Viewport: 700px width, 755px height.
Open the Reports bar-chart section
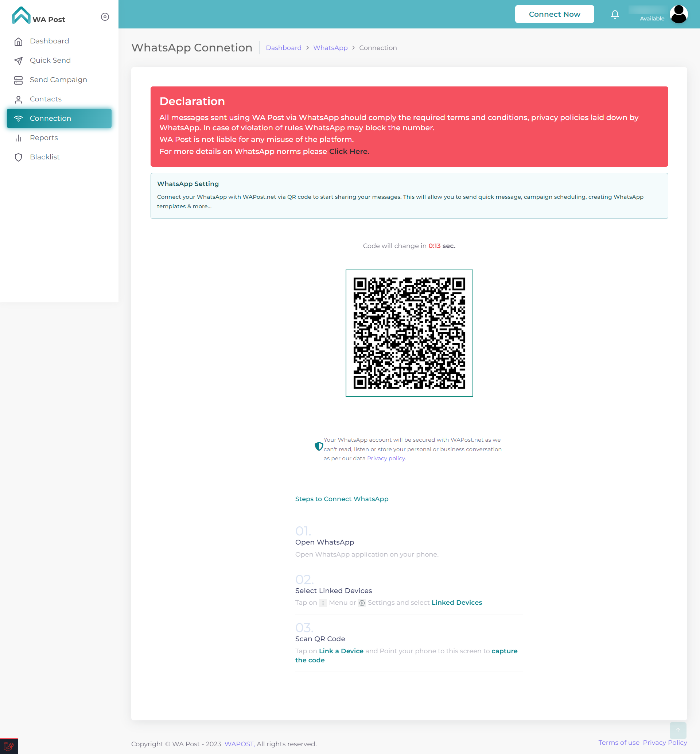43,138
